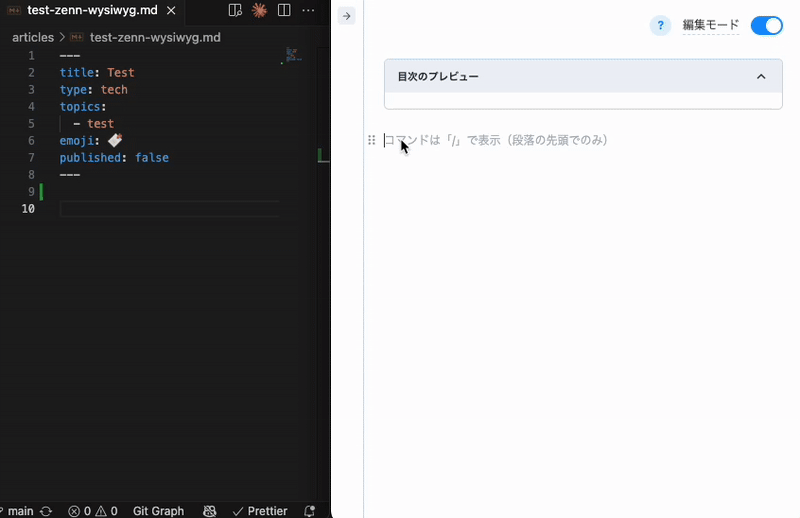Open the warnings count in status bar
The width and height of the screenshot is (800, 518).
pyautogui.click(x=107, y=511)
